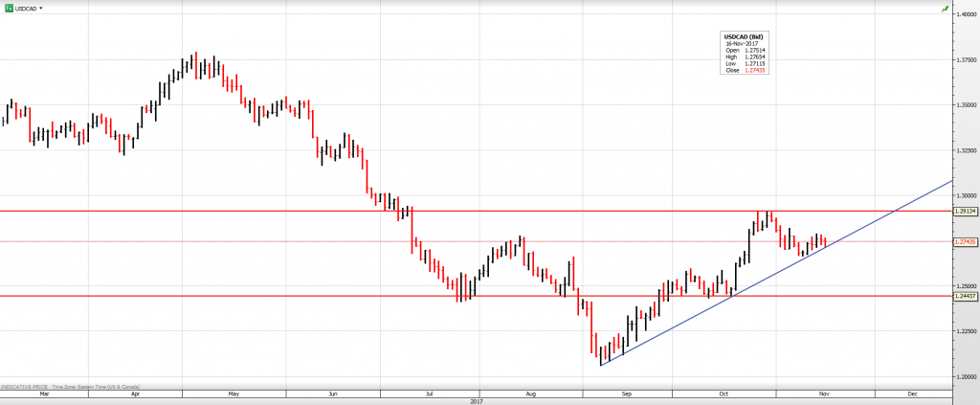The width and height of the screenshot is (980, 405).
Task: Click the 1.20000 price axis label
Action: (964, 376)
